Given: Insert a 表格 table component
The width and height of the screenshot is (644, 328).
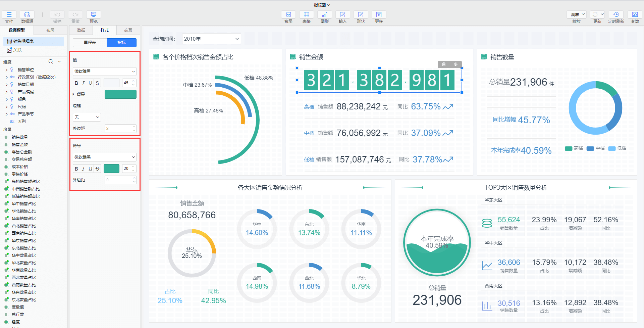Looking at the screenshot, I should (306, 14).
